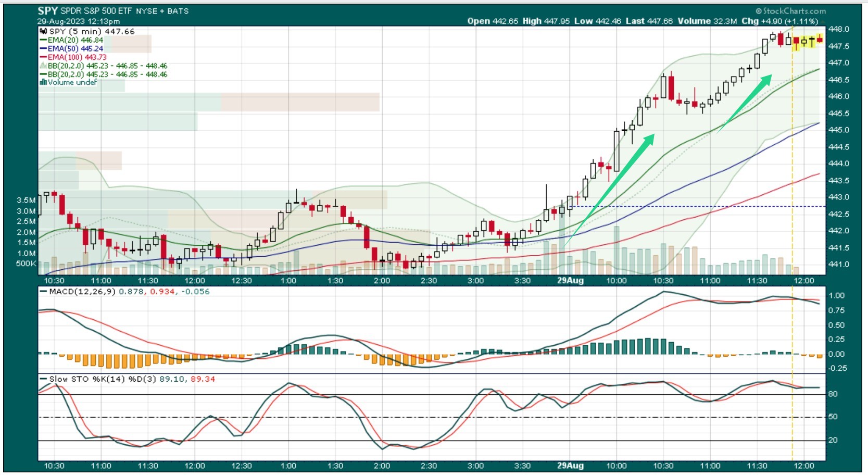The image size is (868, 476).
Task: Click the 'SPY (5 min) 447.66' legend text
Action: [x=92, y=31]
